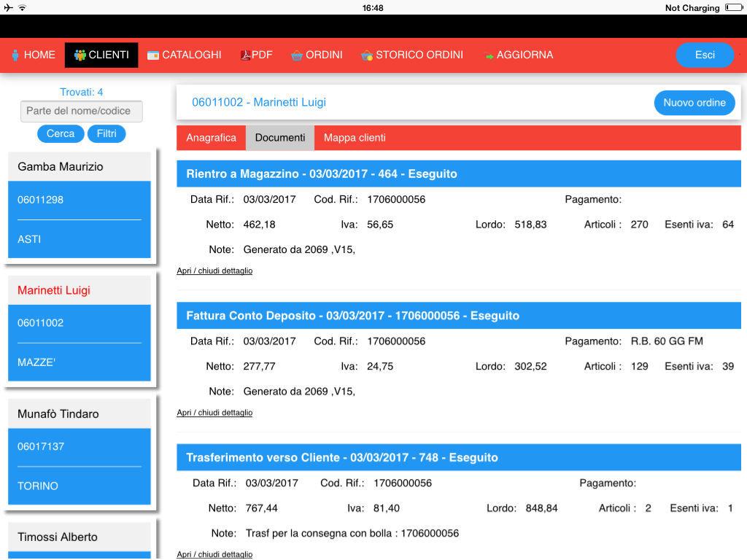Click Lordo value 848,84
The image size is (747, 560).
pos(541,508)
